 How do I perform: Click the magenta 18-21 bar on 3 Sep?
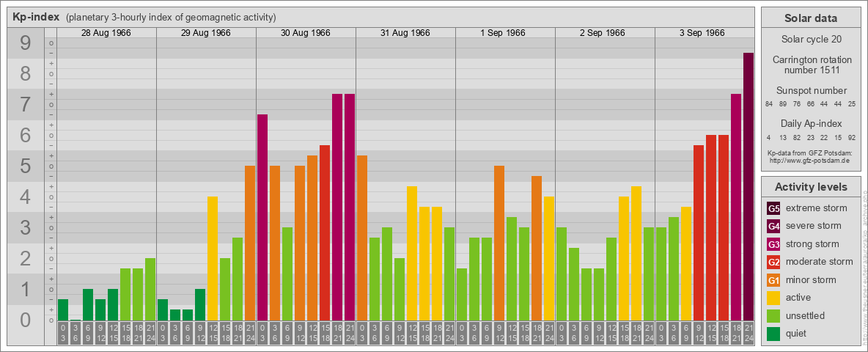(x=736, y=207)
